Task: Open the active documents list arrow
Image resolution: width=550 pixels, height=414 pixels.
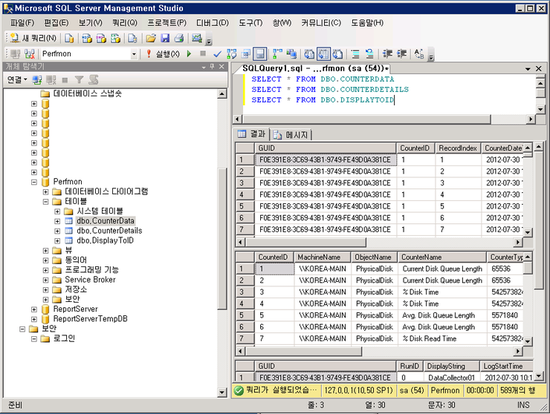Action: [x=528, y=69]
